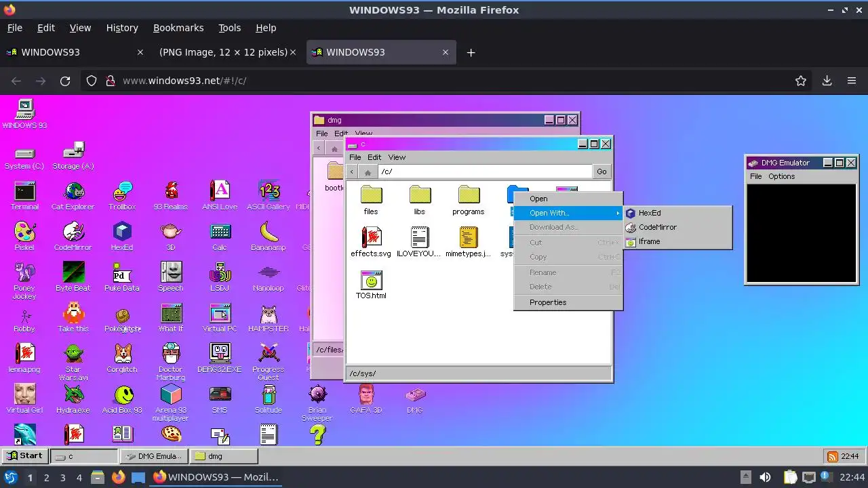This screenshot has height=488, width=868.
Task: Open the HexEd desktop icon
Action: [122, 237]
